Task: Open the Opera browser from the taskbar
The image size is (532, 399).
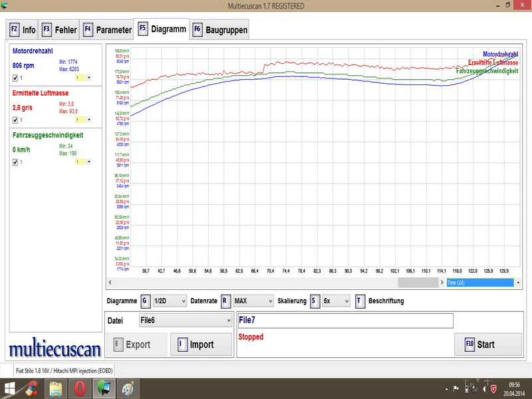Action: 79,388
